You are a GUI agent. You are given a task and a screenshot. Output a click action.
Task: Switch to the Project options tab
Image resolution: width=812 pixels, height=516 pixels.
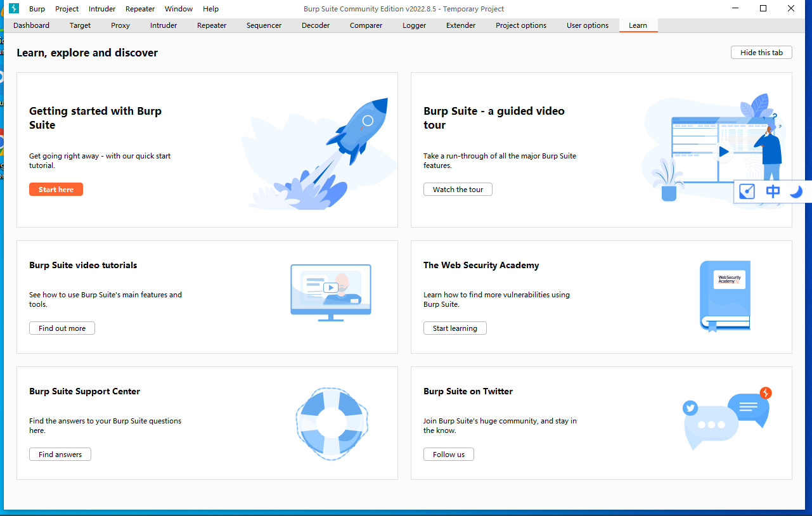click(521, 25)
